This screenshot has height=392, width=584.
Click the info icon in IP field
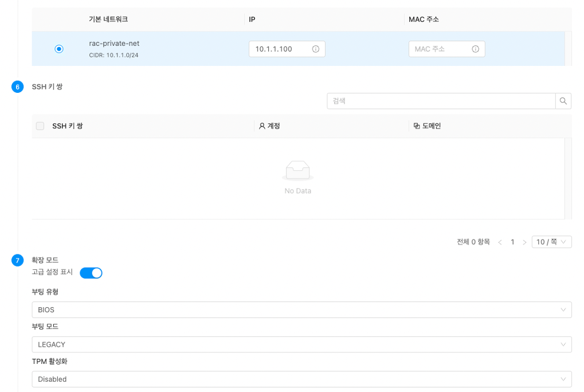315,49
